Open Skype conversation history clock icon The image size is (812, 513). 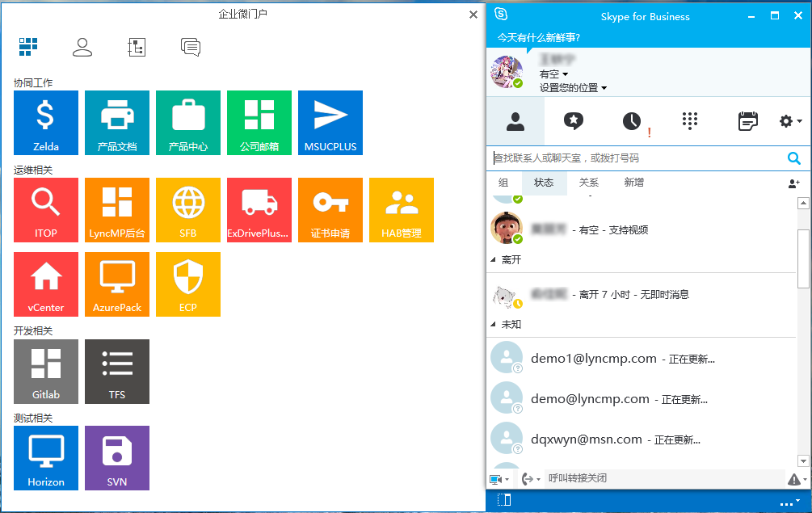pos(632,121)
